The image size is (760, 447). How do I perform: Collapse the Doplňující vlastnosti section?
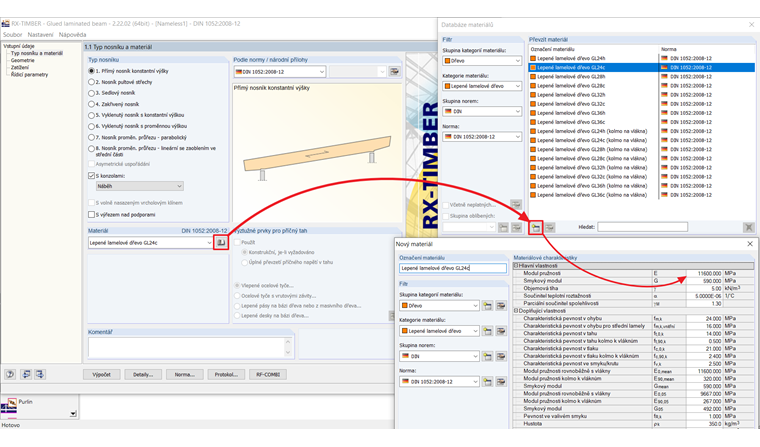tap(516, 311)
